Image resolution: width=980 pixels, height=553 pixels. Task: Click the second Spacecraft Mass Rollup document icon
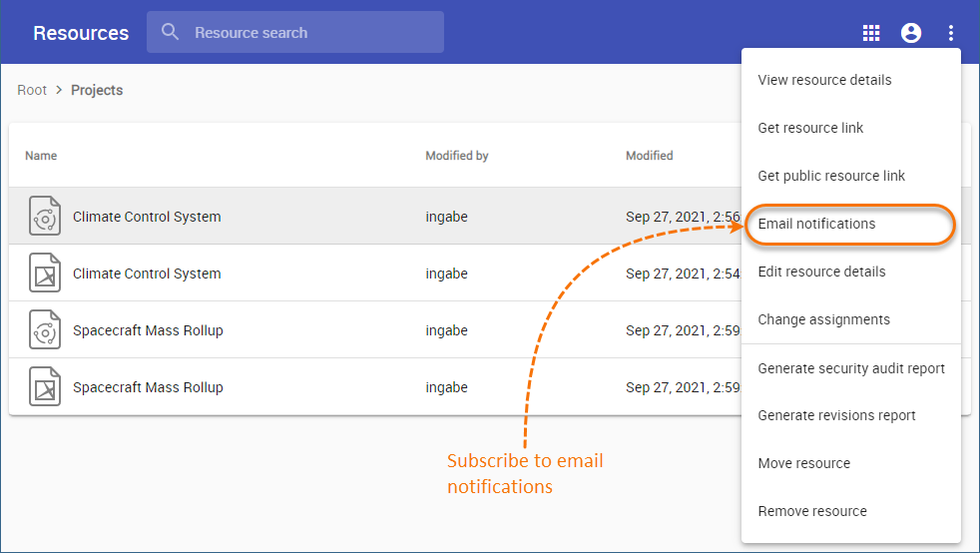[46, 387]
